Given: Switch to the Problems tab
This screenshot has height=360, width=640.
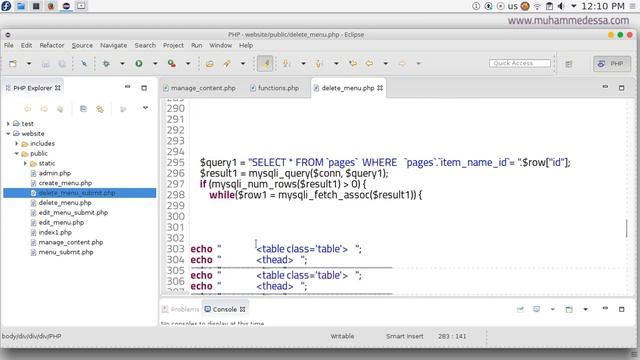Looking at the screenshot, I should pos(180,309).
